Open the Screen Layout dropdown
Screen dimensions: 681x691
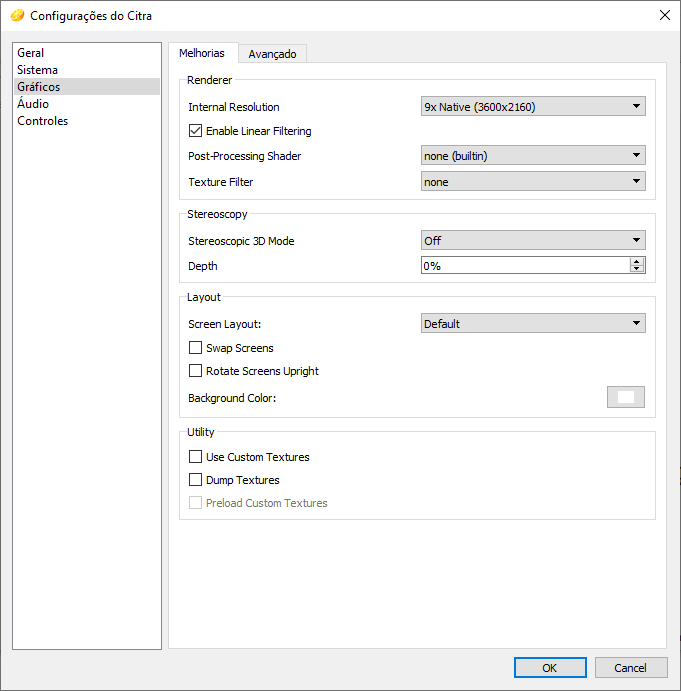click(x=533, y=323)
